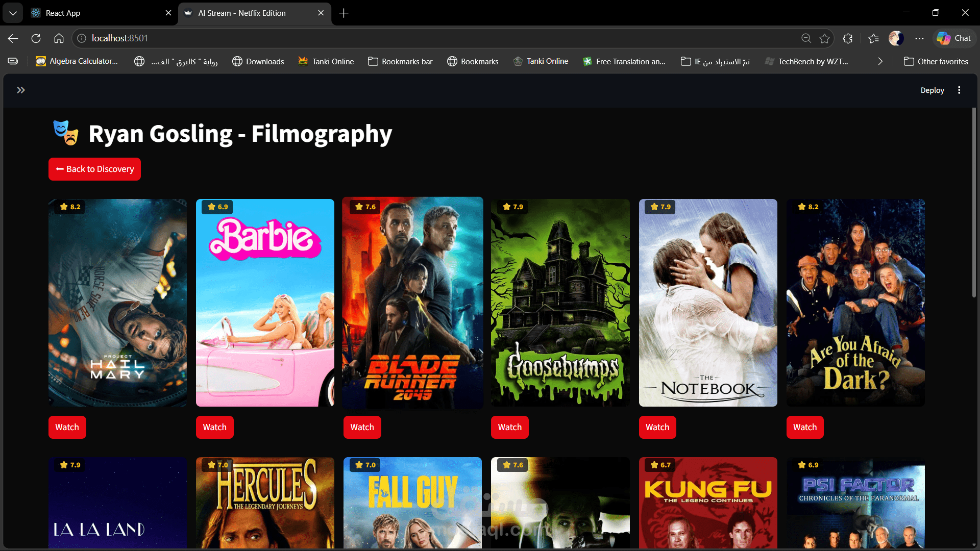
Task: Click the browser home icon
Action: (x=59, y=38)
